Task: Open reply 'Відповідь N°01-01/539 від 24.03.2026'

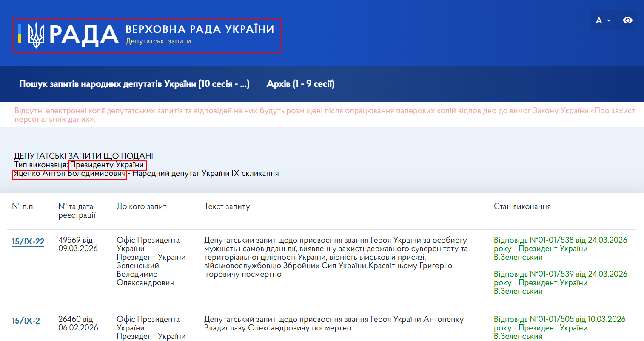Action: click(561, 283)
